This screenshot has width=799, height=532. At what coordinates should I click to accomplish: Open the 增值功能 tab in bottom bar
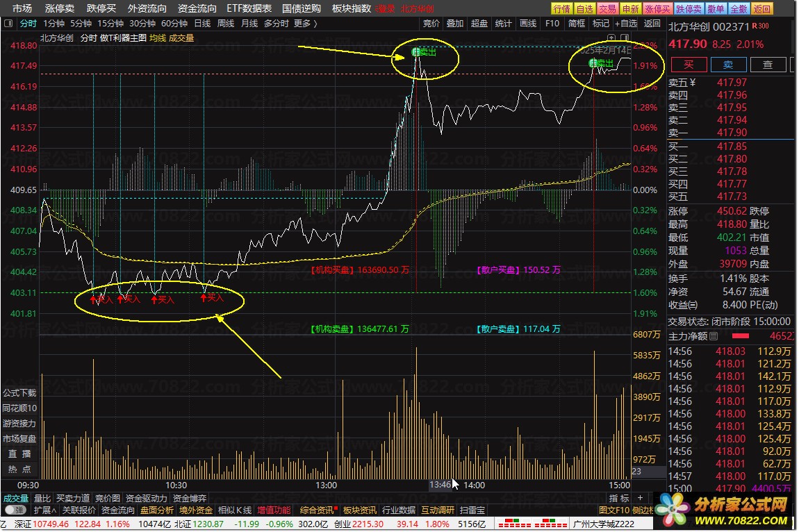point(274,510)
